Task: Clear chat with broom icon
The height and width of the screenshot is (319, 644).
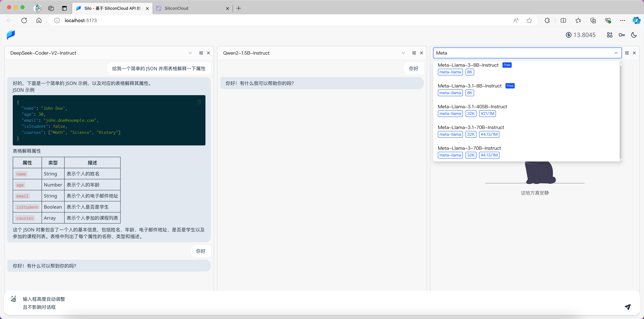Action: click(x=13, y=299)
